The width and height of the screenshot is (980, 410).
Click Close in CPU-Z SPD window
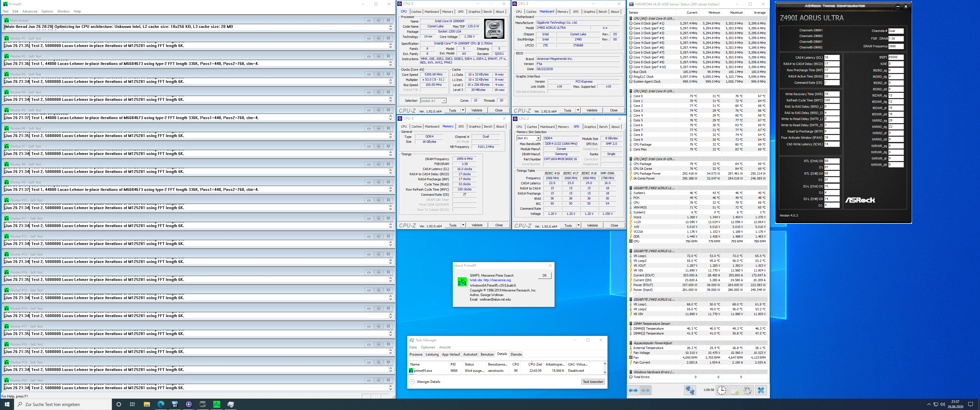(x=614, y=226)
